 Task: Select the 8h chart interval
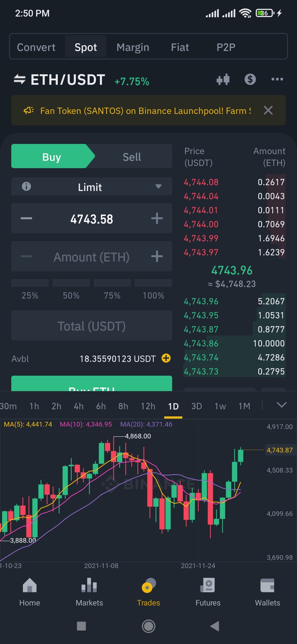[123, 406]
